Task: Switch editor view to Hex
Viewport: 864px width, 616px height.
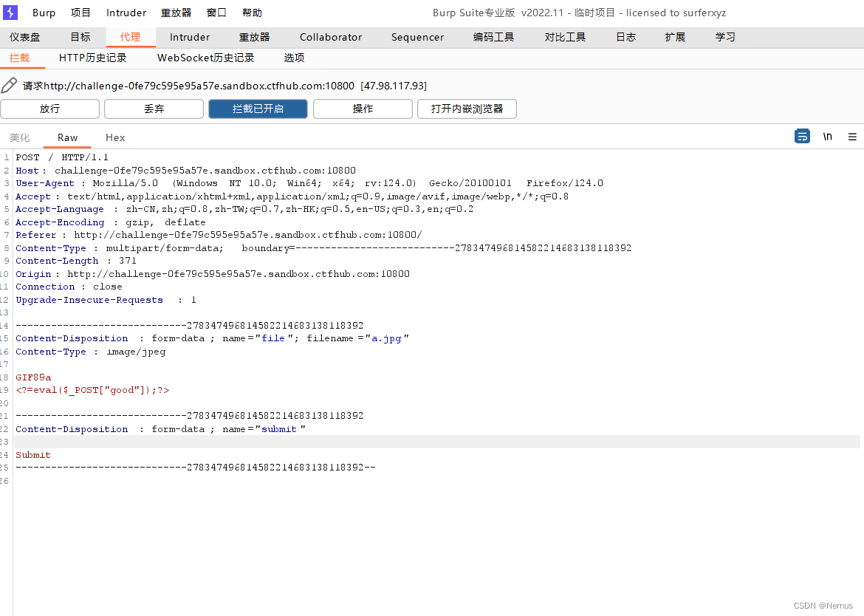Action: coord(115,137)
